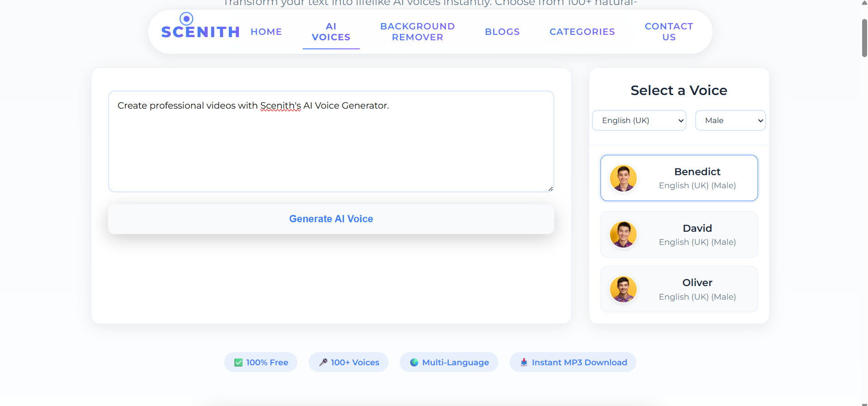868x406 pixels.
Task: Click the "100% Free" badge text
Action: point(267,363)
